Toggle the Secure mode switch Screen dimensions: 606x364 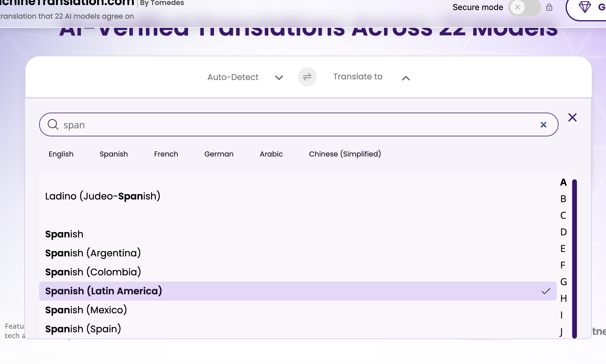[x=524, y=7]
